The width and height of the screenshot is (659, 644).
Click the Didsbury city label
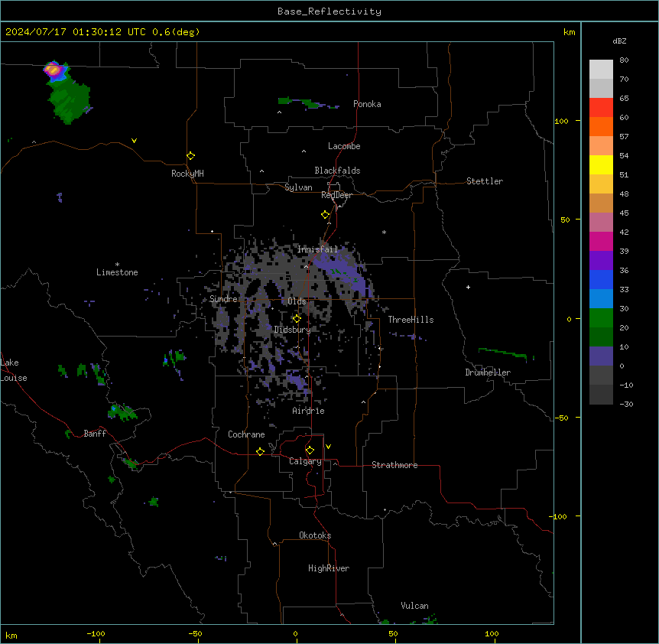(293, 330)
